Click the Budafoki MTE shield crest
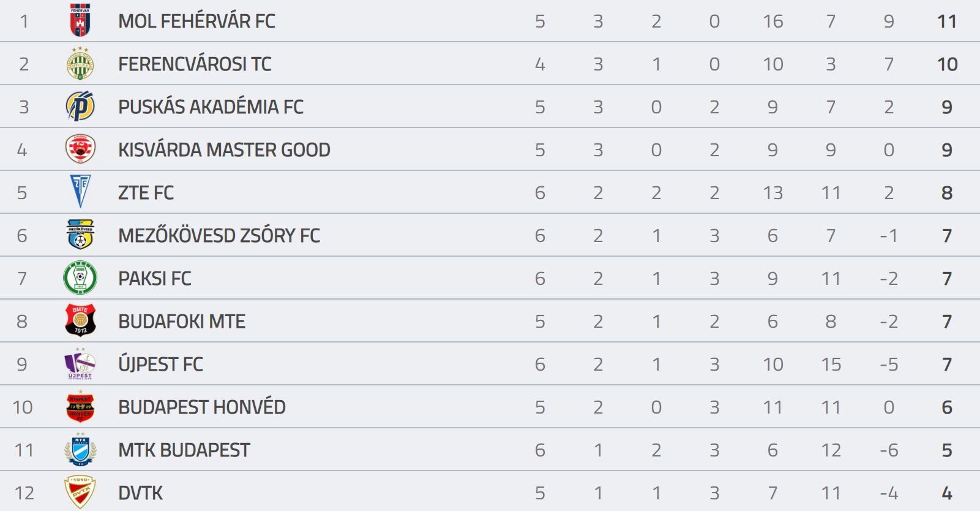 [80, 320]
